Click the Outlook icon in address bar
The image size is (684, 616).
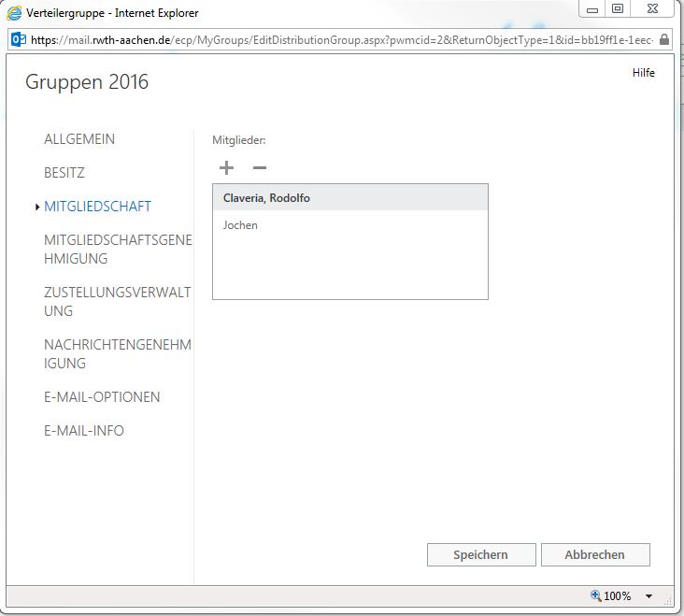[19, 40]
